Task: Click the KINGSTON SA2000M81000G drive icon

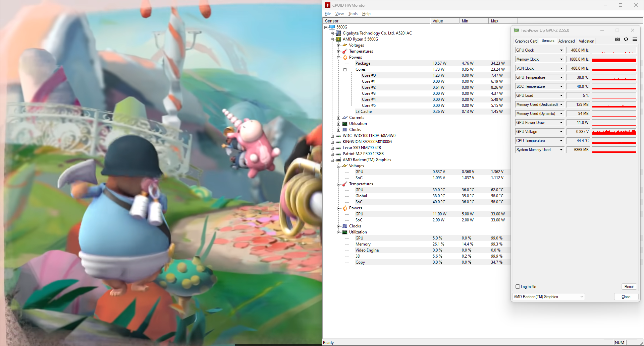Action: pyautogui.click(x=338, y=142)
